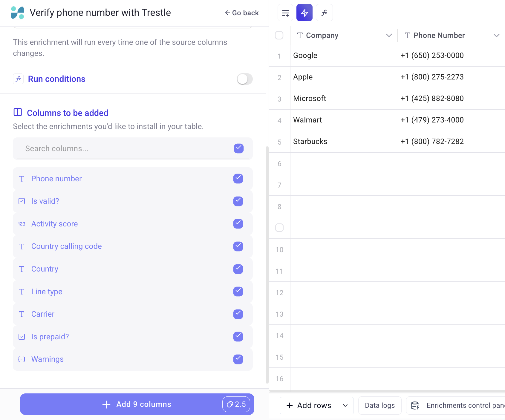Click the lightning bolt enrichments icon
The image size is (505, 420).
pos(304,13)
